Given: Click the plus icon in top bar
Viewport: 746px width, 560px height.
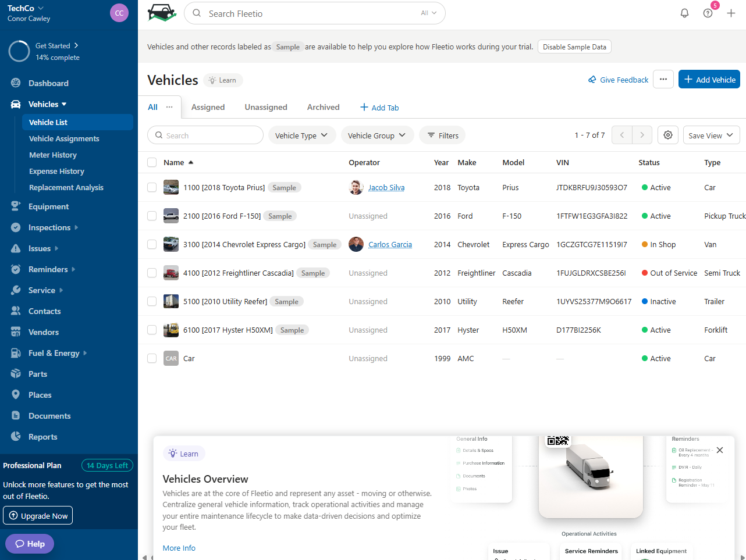Looking at the screenshot, I should tap(731, 13).
